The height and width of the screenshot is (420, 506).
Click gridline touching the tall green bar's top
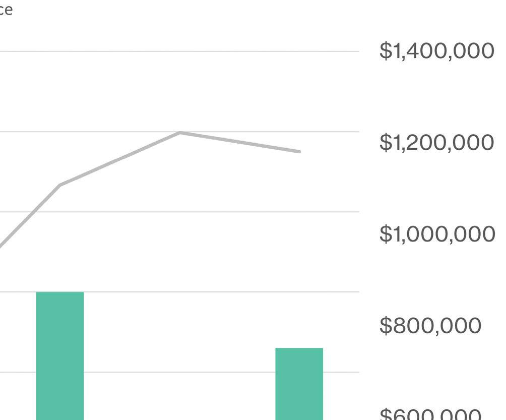(x=179, y=292)
